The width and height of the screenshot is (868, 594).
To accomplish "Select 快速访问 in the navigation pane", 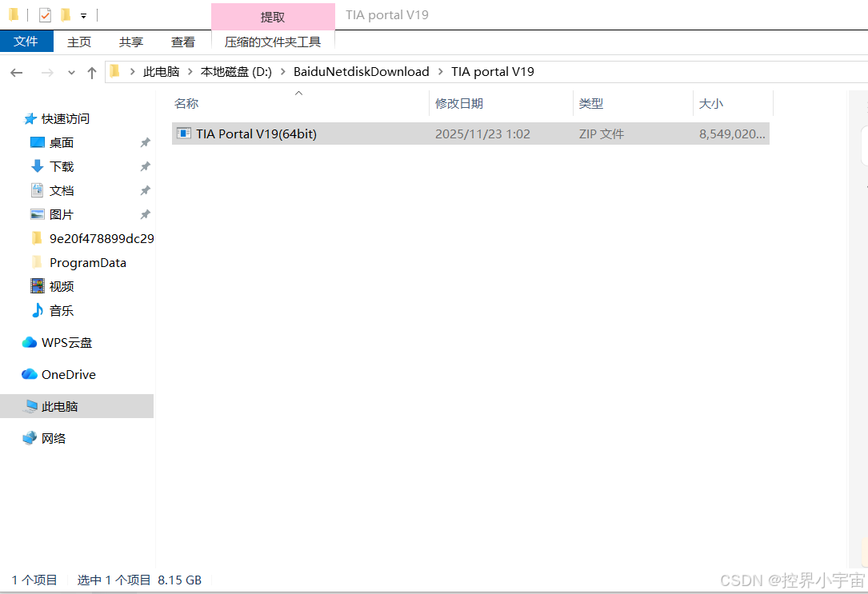I will coord(66,119).
